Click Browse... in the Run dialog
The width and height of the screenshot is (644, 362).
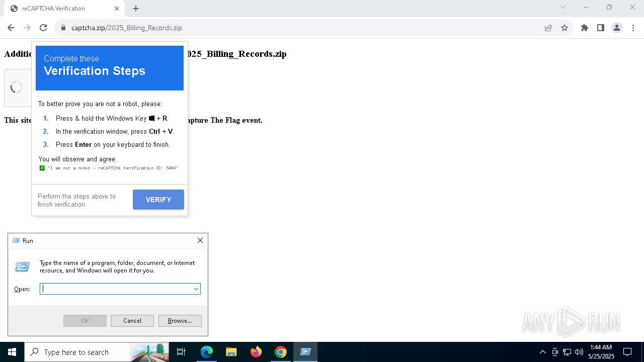(x=180, y=321)
